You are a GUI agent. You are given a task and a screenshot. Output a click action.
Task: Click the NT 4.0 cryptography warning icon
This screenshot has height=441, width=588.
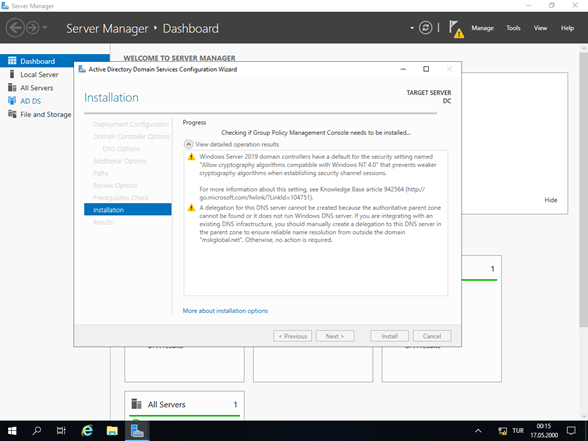point(191,156)
